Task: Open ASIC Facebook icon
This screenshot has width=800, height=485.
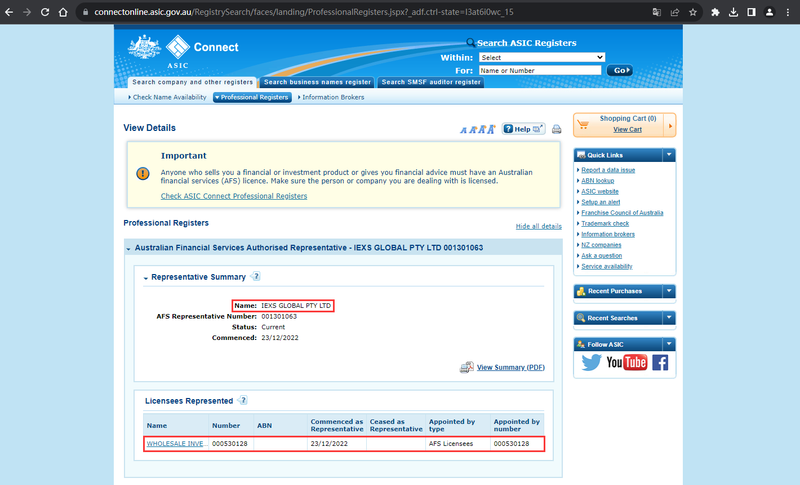Action: (x=660, y=363)
